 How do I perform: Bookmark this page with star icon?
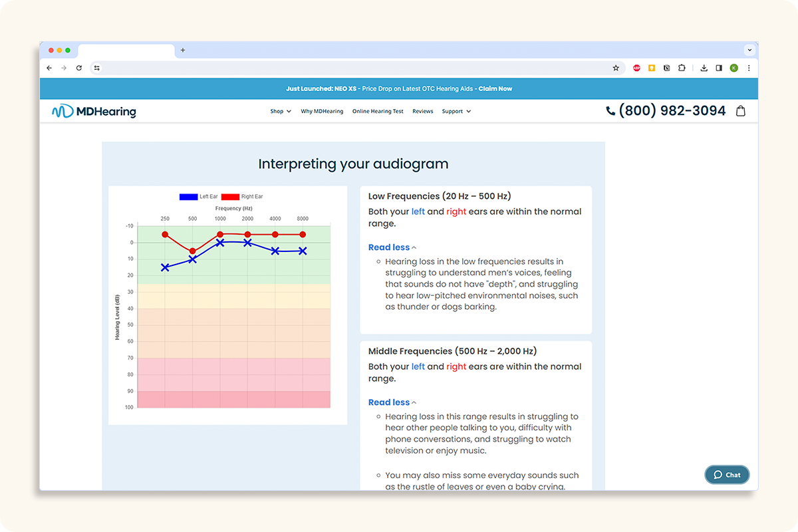click(x=616, y=68)
